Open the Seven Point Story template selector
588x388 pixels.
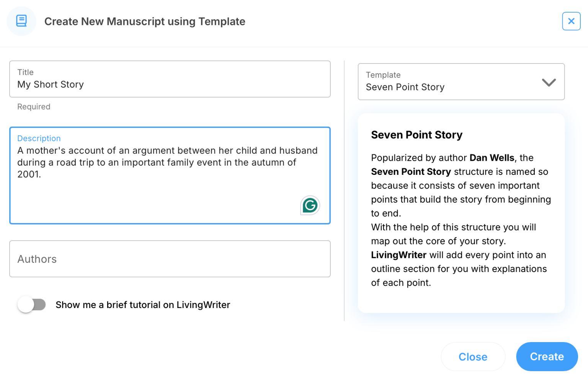tap(452, 82)
